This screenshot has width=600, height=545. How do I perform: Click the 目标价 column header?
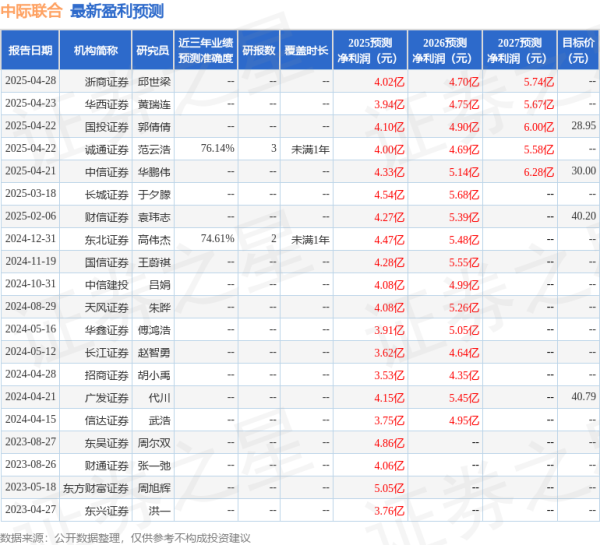pos(576,50)
